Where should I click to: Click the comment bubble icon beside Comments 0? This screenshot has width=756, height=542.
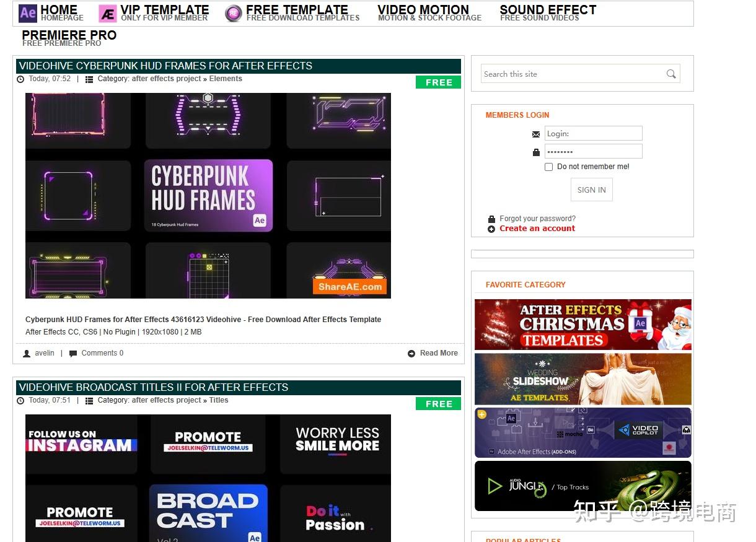[x=73, y=354]
